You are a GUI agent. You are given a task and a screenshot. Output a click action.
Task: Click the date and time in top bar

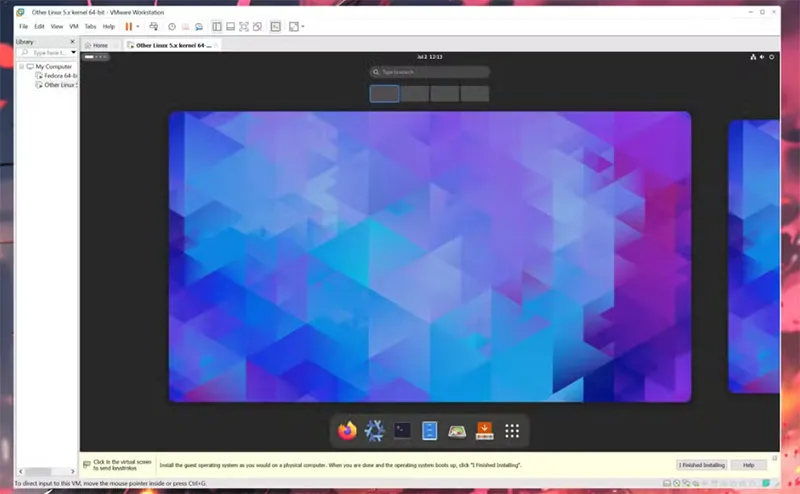(430, 57)
